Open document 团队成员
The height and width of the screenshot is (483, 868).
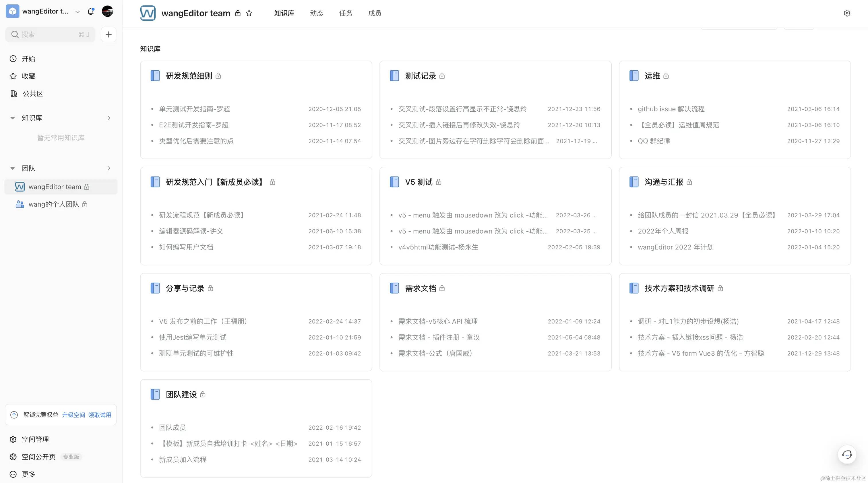tap(172, 427)
